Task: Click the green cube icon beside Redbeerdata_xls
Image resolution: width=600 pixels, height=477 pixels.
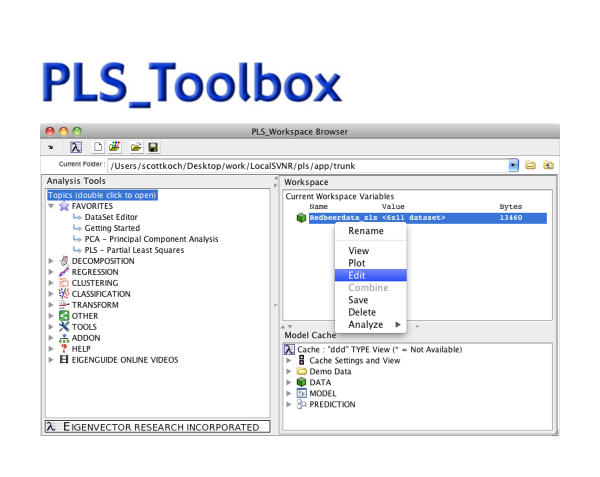Action: click(301, 218)
